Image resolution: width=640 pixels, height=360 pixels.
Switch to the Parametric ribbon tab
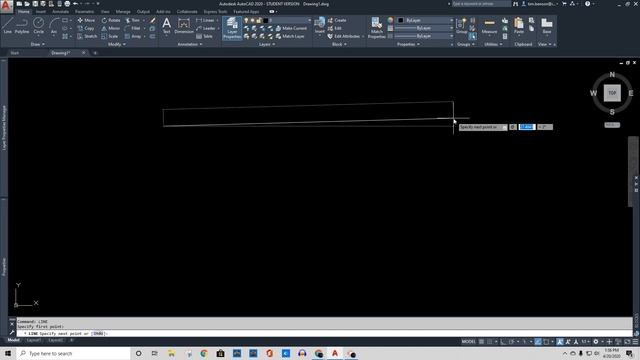click(x=84, y=11)
